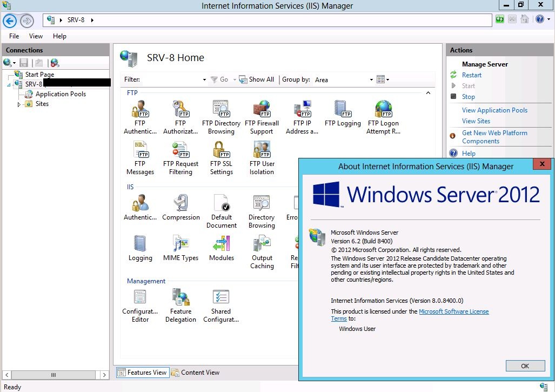Image resolution: width=555 pixels, height=392 pixels.
Task: Click OK in the About dialog
Action: click(x=525, y=366)
